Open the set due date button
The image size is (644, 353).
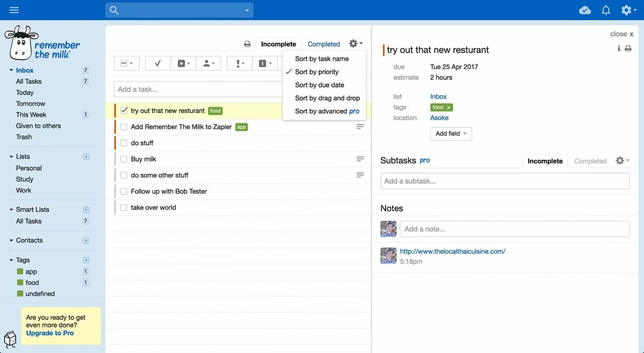265,63
